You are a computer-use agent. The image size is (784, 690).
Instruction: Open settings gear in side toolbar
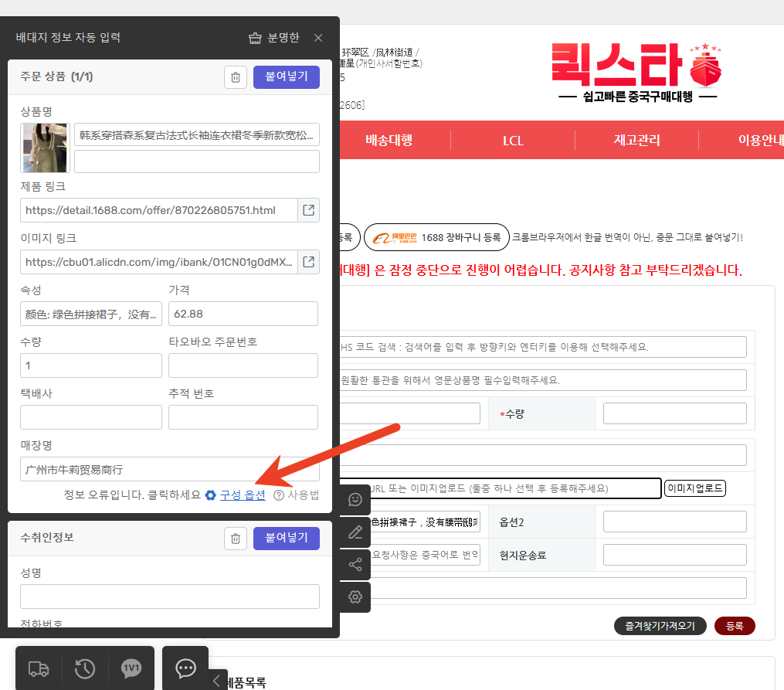(x=355, y=597)
